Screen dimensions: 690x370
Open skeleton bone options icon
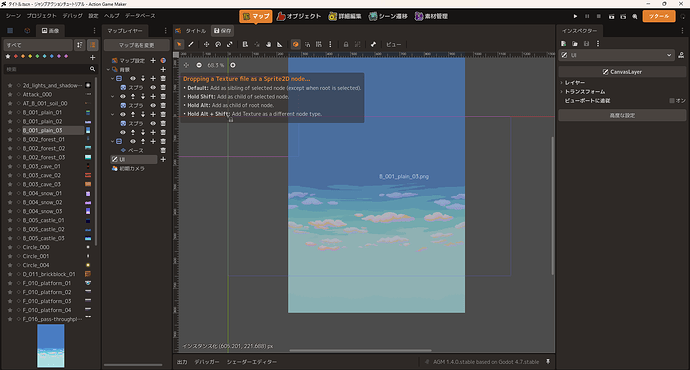373,44
